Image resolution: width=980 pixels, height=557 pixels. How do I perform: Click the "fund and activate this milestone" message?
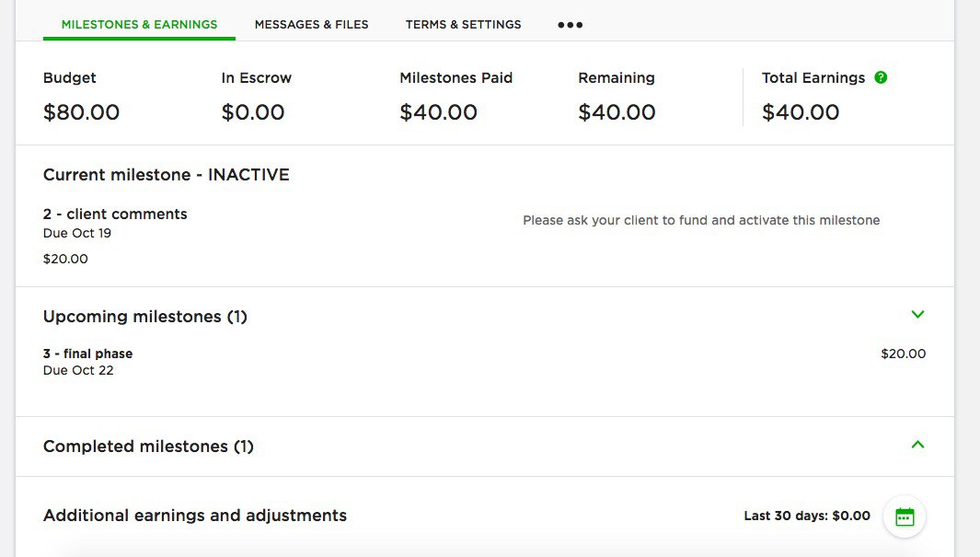[701, 221]
